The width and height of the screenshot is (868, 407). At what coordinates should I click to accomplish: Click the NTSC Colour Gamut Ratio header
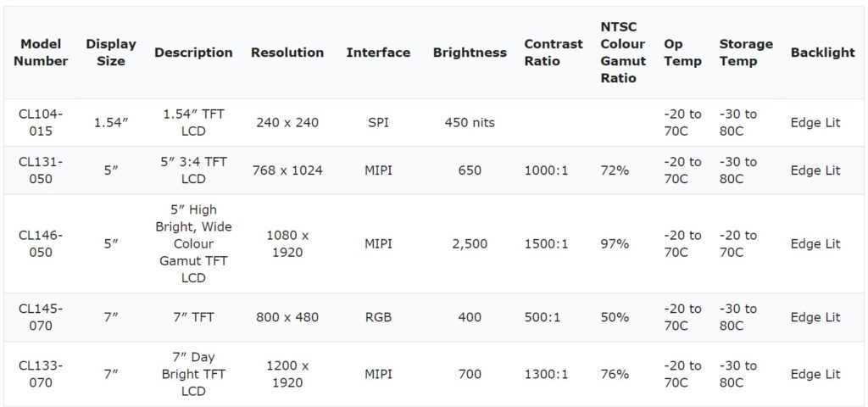(x=623, y=53)
